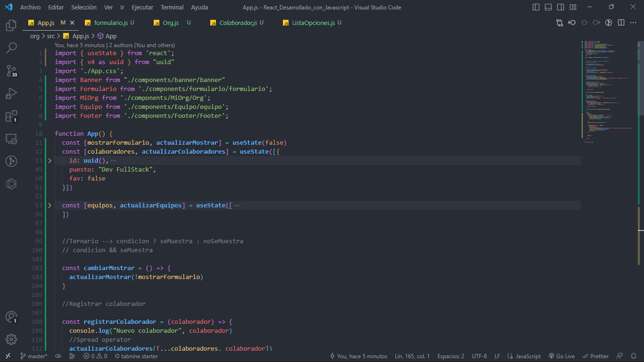The height and width of the screenshot is (362, 644).
Task: Close the App.js tab
Action: coord(72,23)
